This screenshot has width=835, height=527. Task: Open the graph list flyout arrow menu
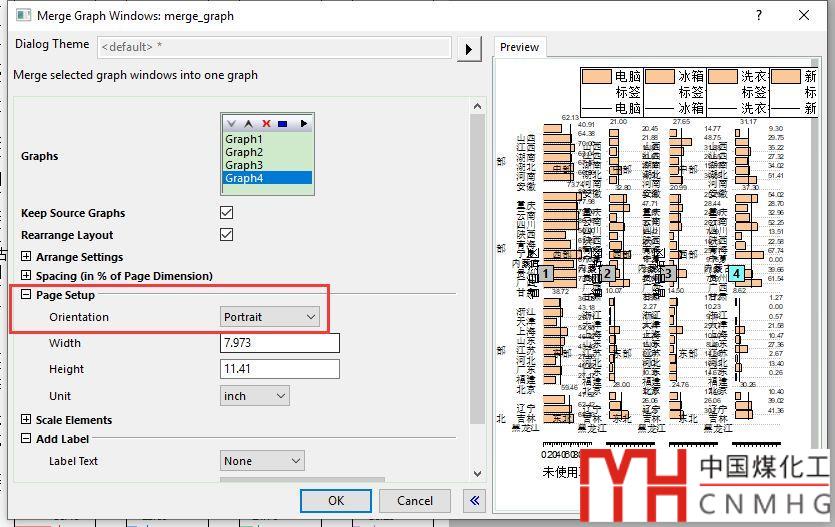click(303, 124)
